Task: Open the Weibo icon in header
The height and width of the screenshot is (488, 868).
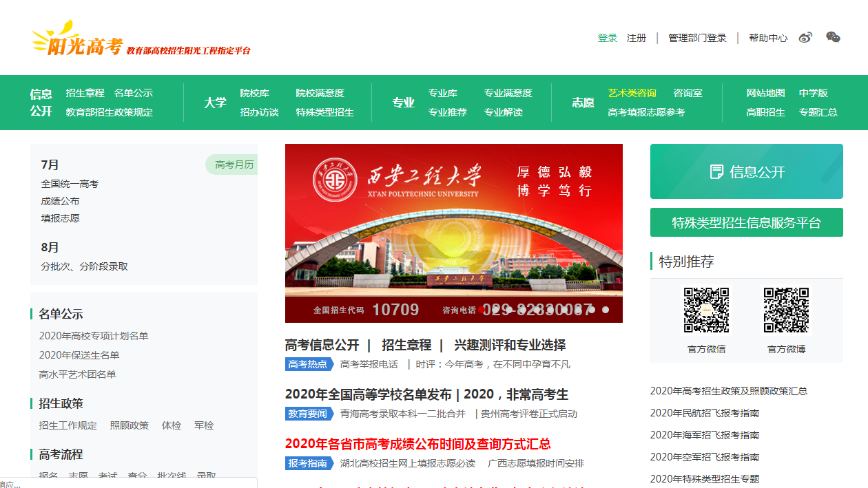Action: 805,38
